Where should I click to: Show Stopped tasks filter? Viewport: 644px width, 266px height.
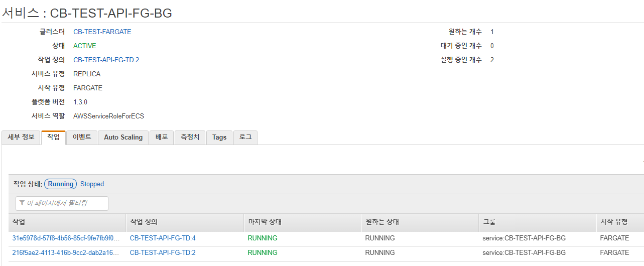(x=92, y=184)
